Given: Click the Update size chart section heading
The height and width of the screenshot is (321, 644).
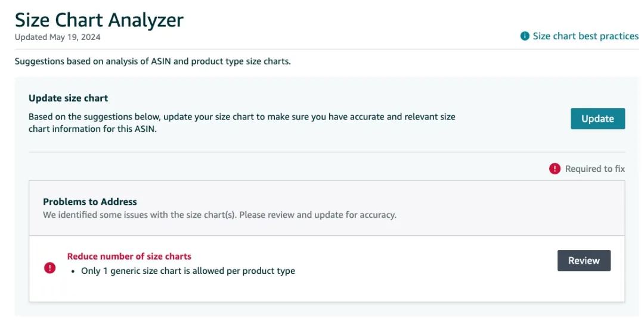Looking at the screenshot, I should tap(68, 98).
